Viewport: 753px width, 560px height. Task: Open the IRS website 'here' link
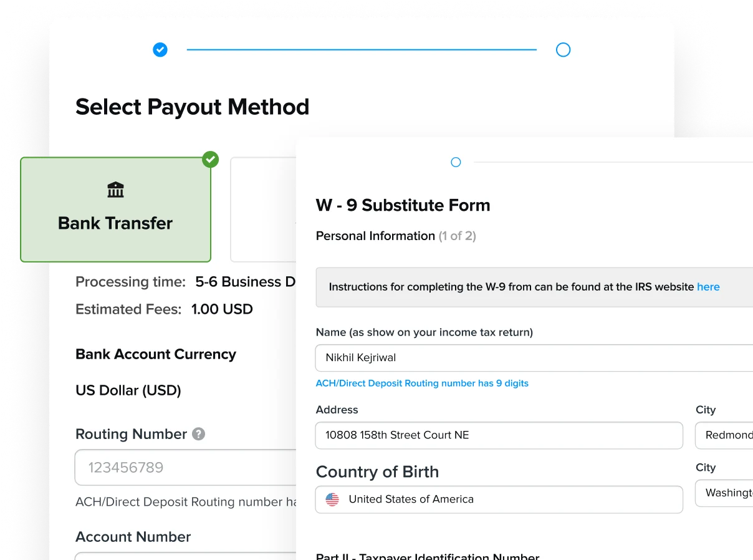tap(708, 287)
